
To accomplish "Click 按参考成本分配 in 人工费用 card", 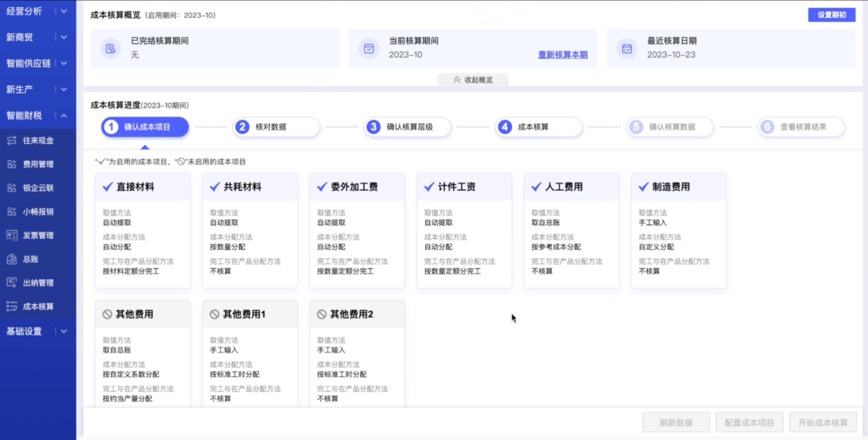I will point(556,247).
